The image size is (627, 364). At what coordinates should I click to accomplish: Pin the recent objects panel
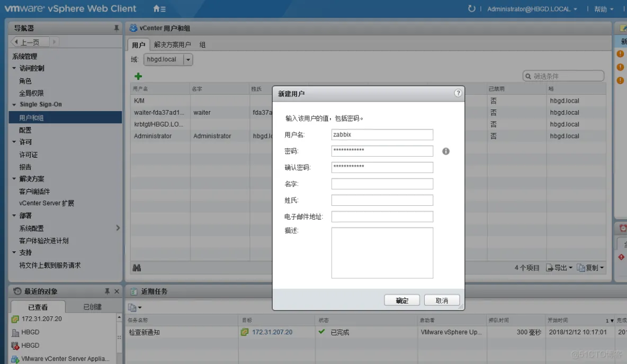pyautogui.click(x=107, y=292)
